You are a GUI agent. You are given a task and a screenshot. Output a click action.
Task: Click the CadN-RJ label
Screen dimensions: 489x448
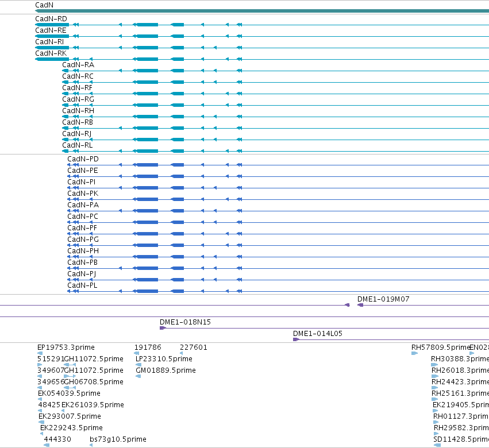point(77,134)
